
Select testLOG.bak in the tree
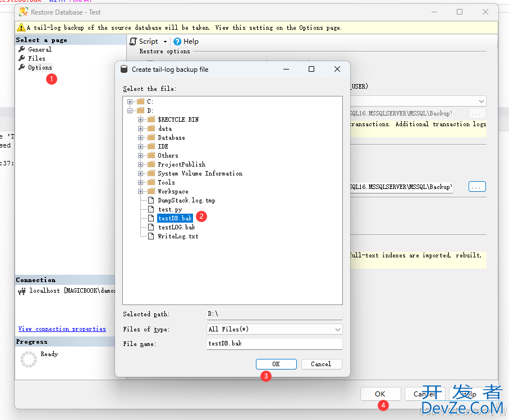pos(177,227)
